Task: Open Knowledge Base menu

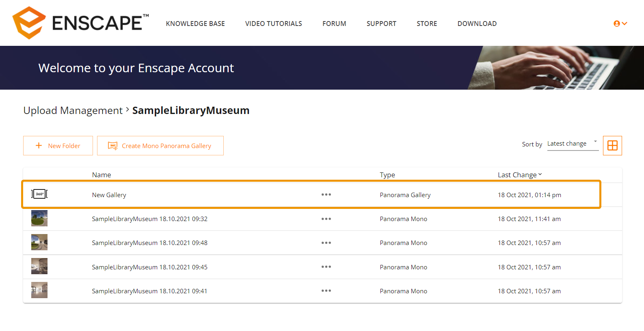Action: [195, 24]
